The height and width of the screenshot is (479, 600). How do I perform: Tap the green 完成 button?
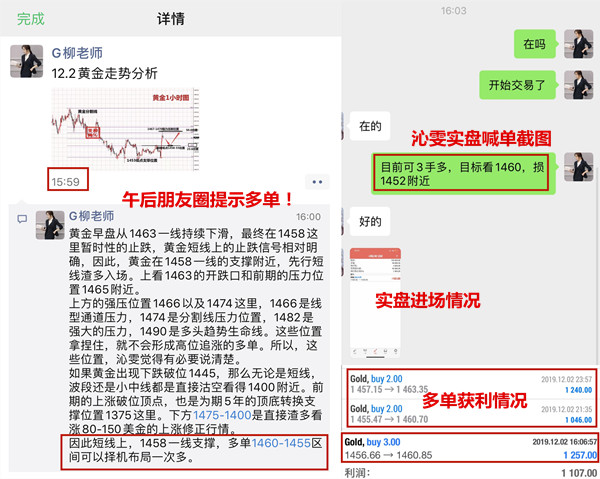point(31,19)
